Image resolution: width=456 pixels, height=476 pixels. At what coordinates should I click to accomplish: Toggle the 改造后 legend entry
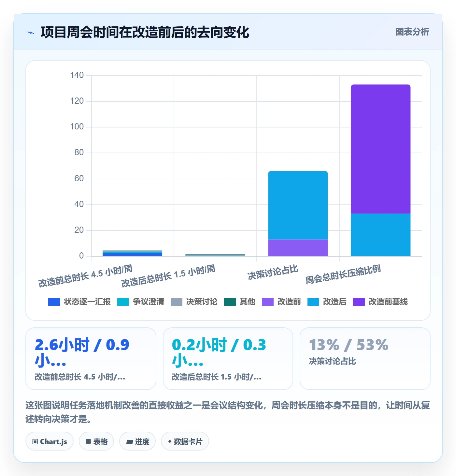pyautogui.click(x=327, y=302)
